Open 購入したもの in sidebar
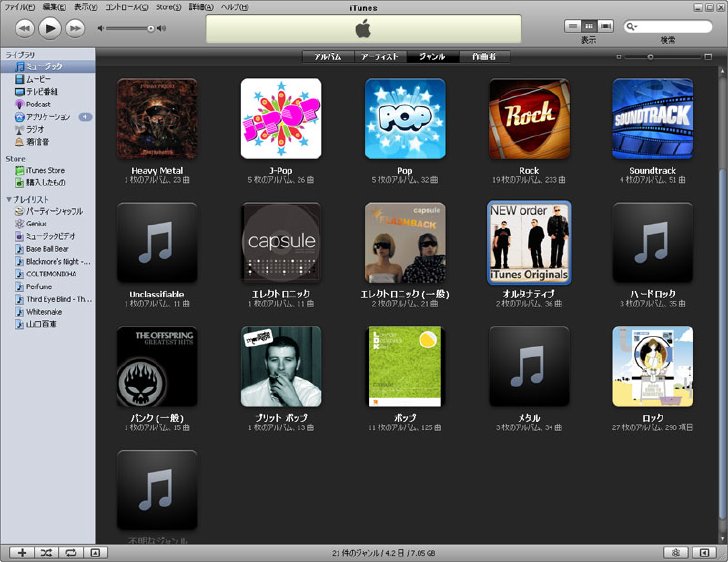Screen dimensions: 728x562 click(x=48, y=183)
